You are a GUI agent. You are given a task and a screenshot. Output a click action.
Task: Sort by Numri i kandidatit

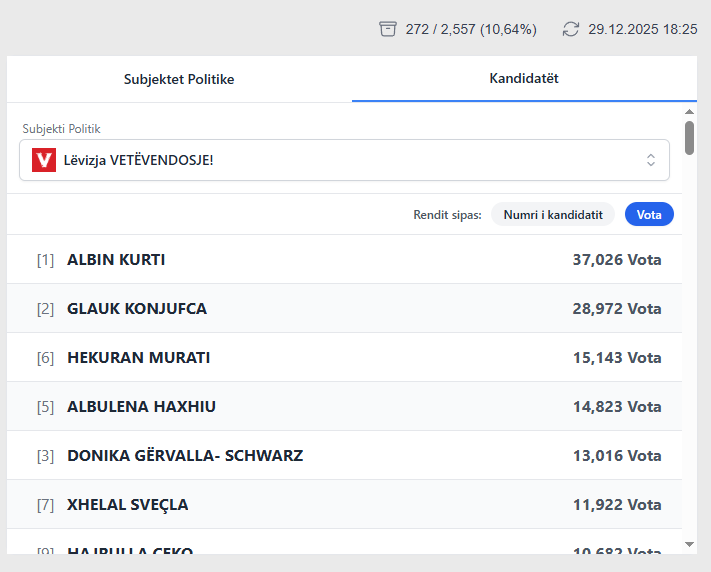click(x=552, y=214)
